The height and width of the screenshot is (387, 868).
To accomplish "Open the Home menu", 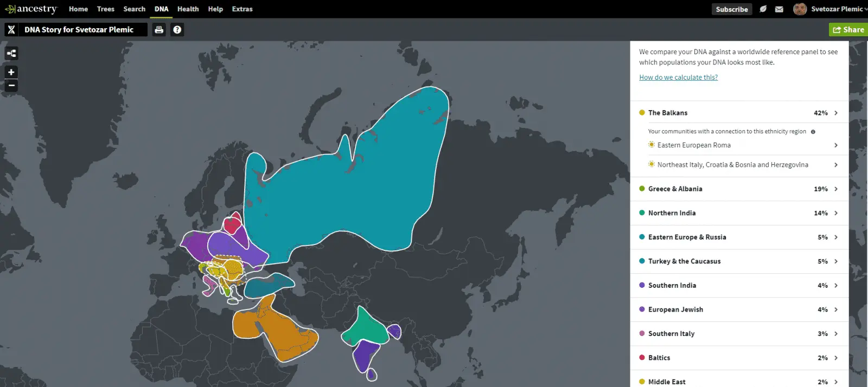I will click(x=78, y=9).
